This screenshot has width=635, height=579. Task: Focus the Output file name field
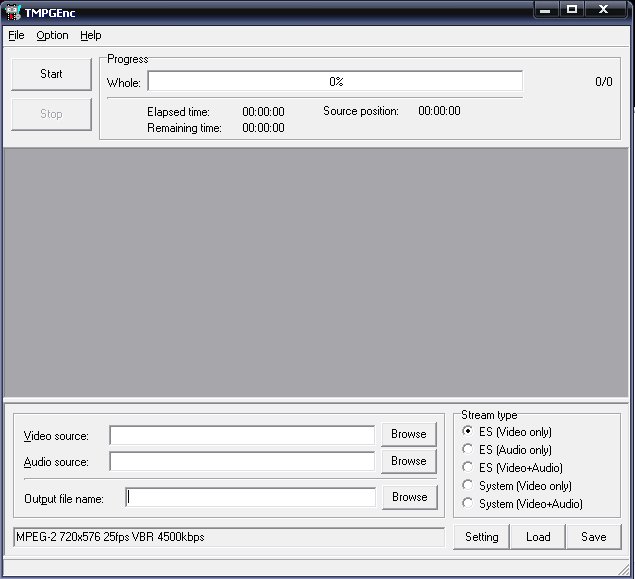click(x=251, y=497)
